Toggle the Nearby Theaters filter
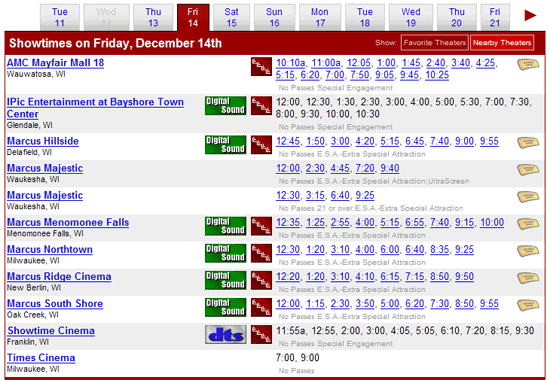This screenshot has height=380, width=550. tap(502, 43)
